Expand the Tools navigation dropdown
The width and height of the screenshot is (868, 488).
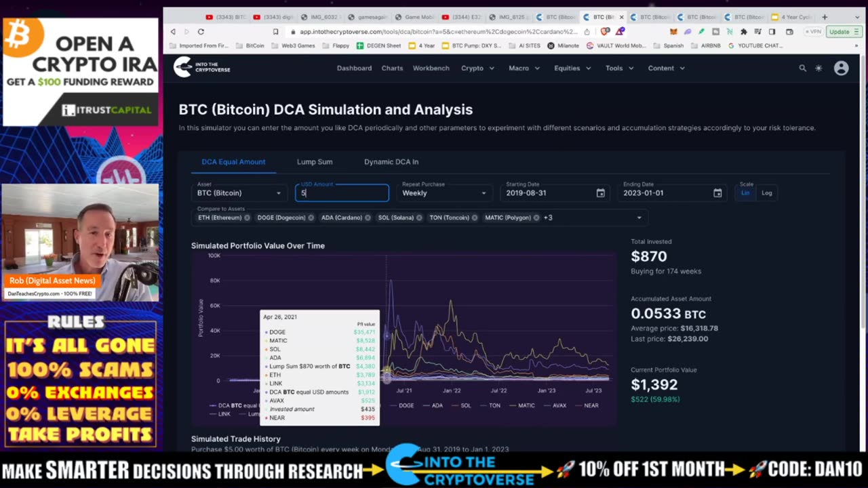pyautogui.click(x=620, y=68)
